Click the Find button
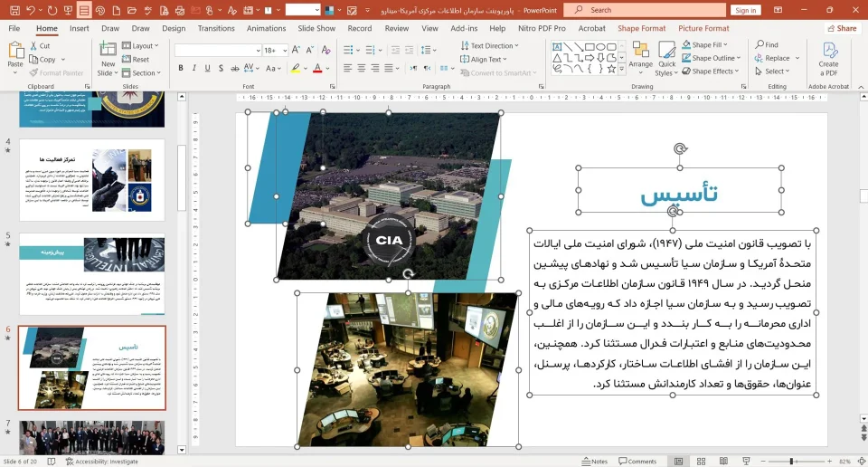 pos(767,45)
